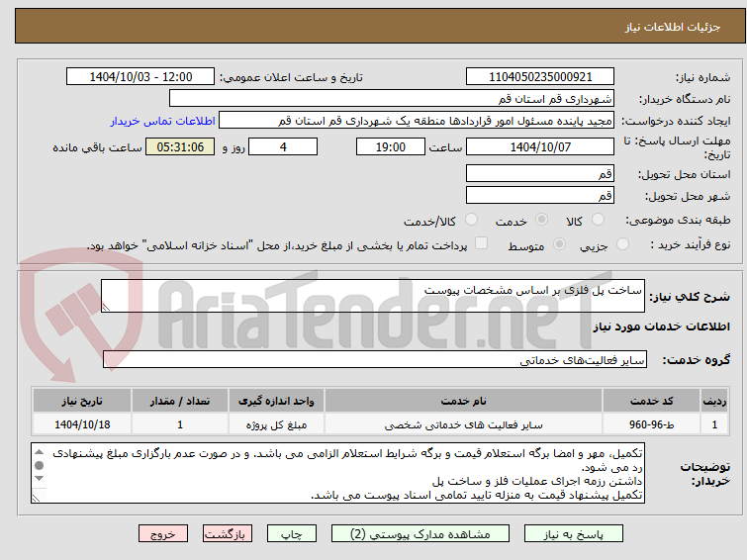747x560 pixels.
Task: Click the نوع فرآیند خرید label
Action: [691, 244]
